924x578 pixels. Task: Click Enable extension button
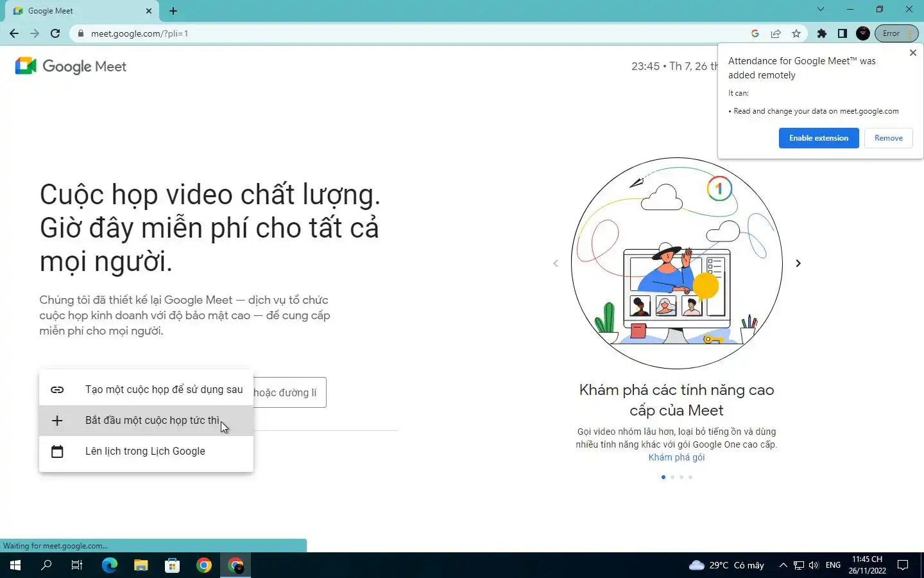[x=819, y=138]
